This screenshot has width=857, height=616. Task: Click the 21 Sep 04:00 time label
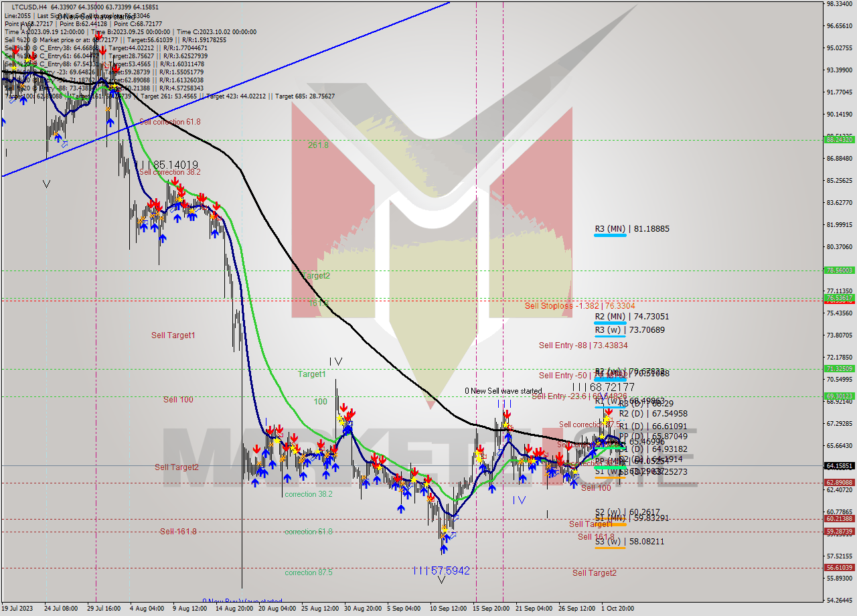[534, 609]
